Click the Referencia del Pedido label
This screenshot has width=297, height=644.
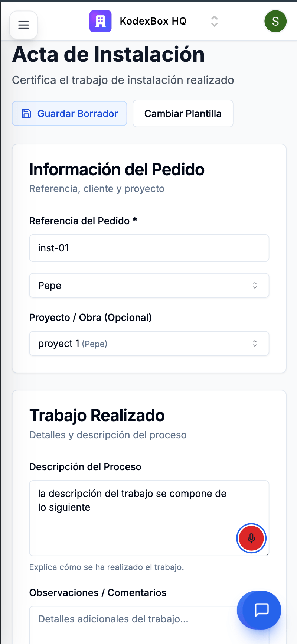coord(79,221)
